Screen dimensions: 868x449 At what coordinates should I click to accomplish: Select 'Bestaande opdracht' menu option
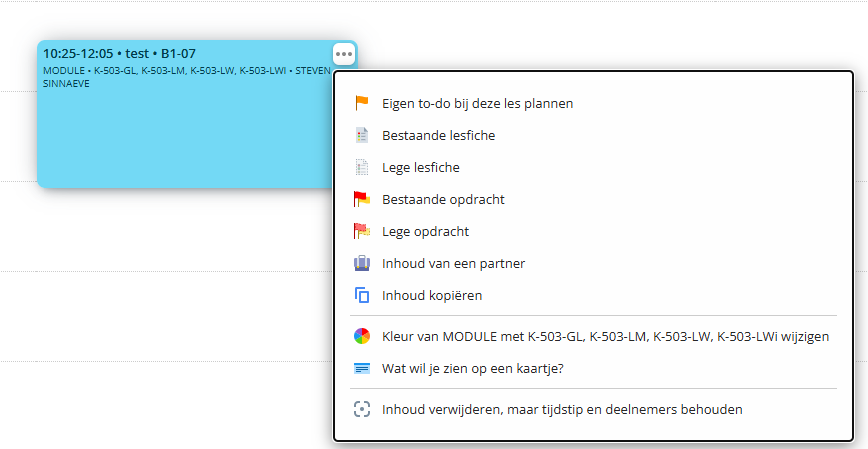[443, 199]
